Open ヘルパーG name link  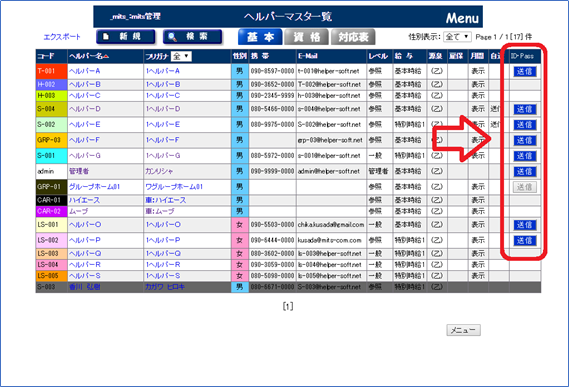[x=85, y=156]
